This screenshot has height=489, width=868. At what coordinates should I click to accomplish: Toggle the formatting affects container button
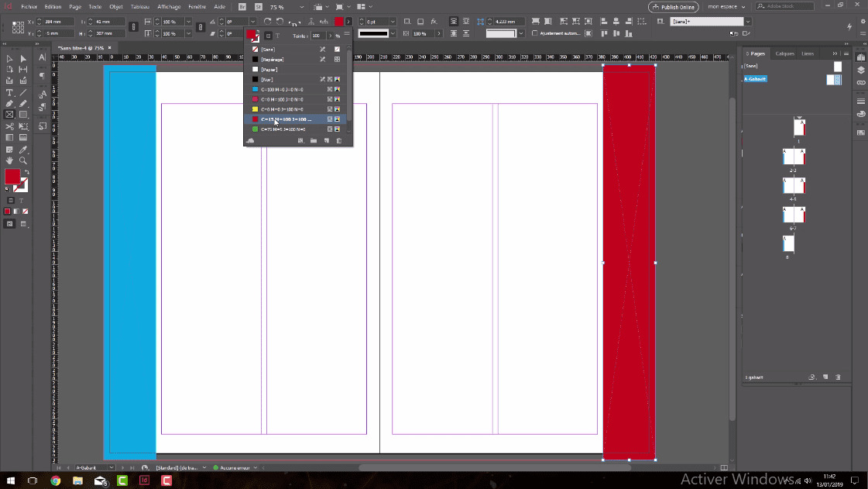[268, 36]
